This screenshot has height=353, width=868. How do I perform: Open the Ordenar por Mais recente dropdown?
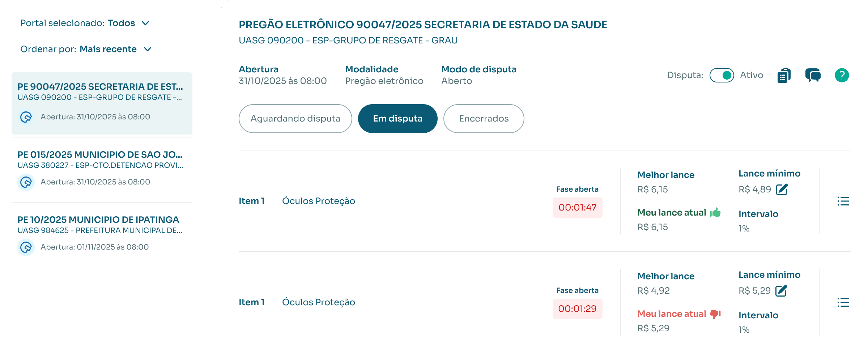point(147,49)
